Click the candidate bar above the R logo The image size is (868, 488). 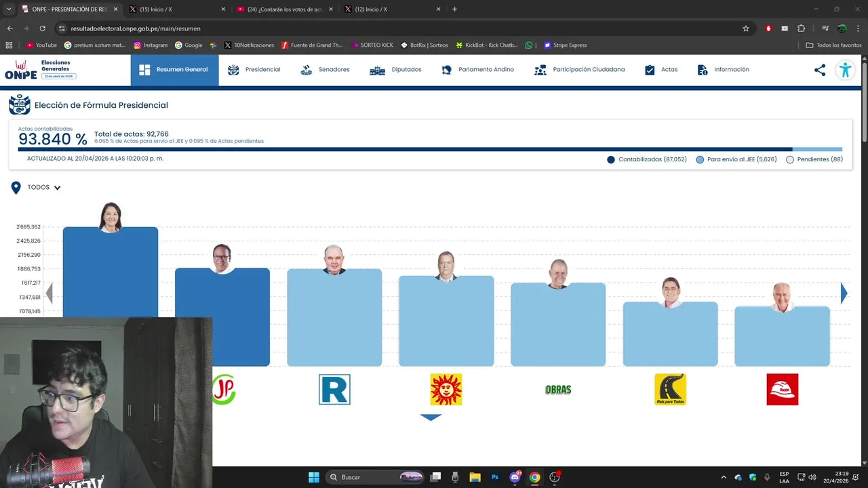point(334,318)
